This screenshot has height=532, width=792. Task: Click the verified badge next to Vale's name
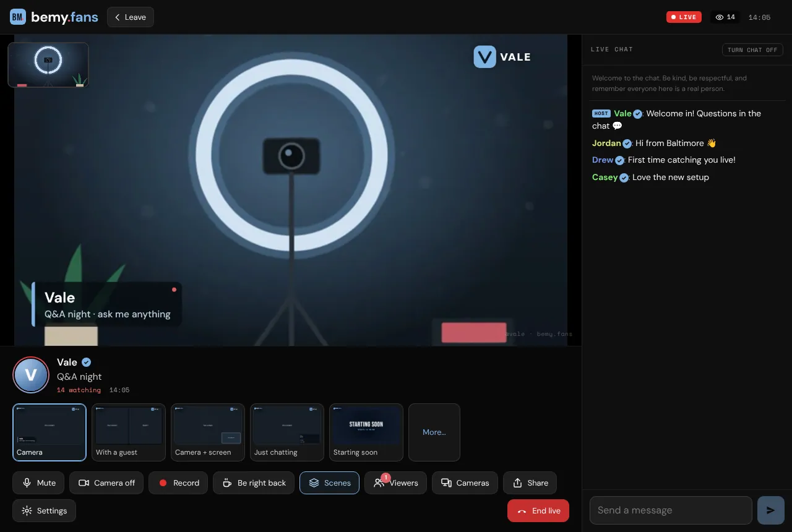click(87, 362)
